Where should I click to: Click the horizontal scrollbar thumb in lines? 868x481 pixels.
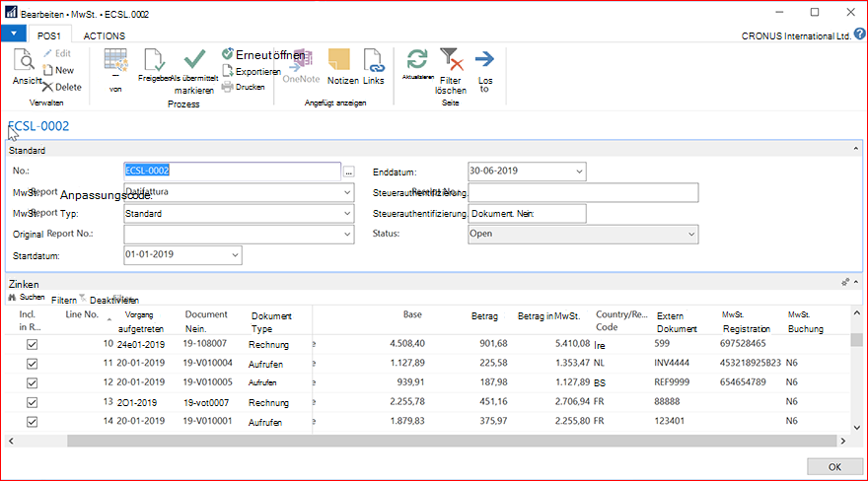click(x=452, y=442)
